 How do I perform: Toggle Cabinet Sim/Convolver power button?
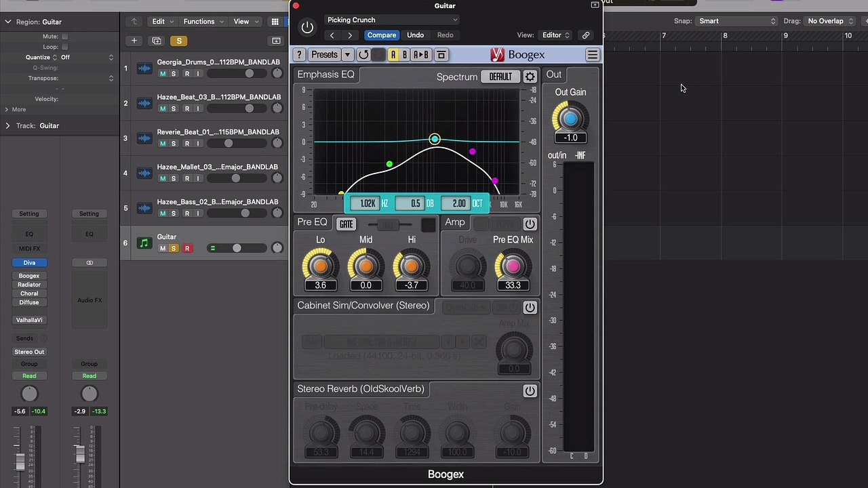coord(530,307)
